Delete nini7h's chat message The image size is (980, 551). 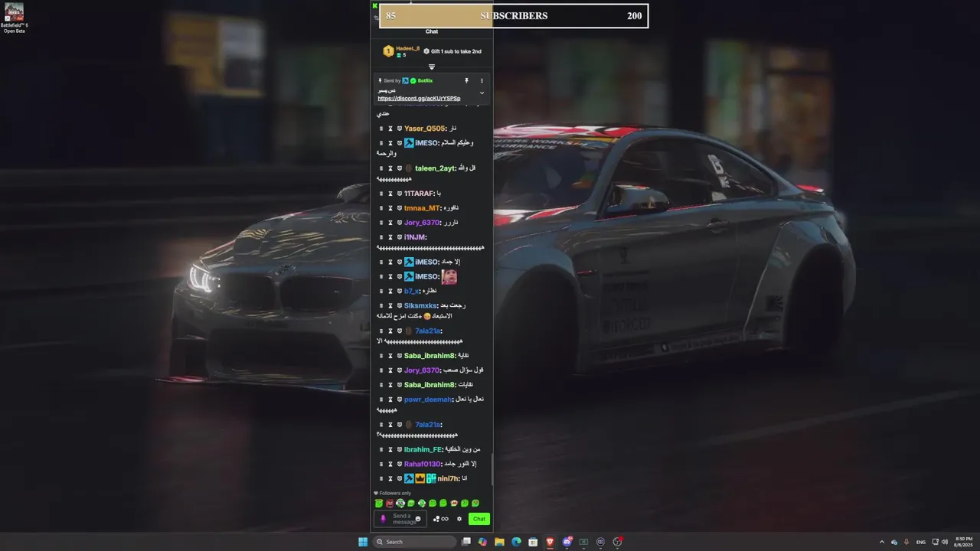(x=381, y=478)
